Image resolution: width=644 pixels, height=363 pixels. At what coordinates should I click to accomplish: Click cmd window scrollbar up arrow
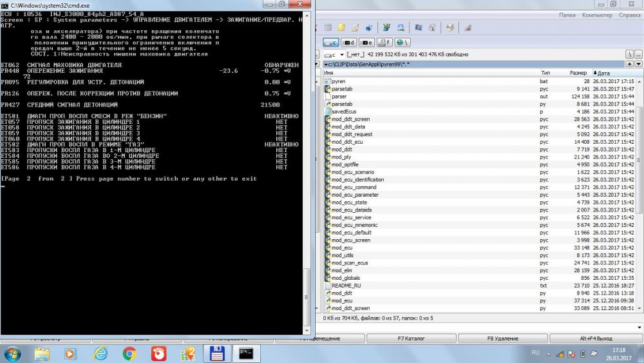click(x=307, y=15)
